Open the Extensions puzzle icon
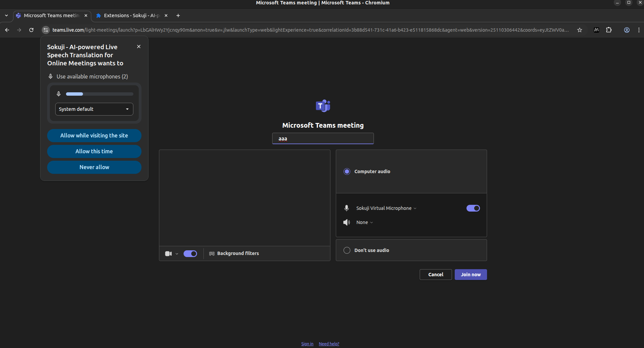Viewport: 644px width, 348px height. [609, 30]
